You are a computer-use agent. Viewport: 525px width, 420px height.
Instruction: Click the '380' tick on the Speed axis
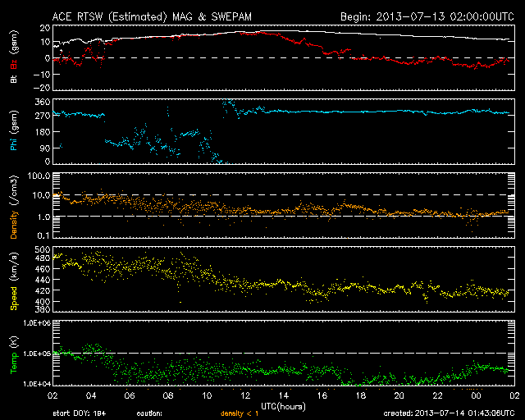43,309
